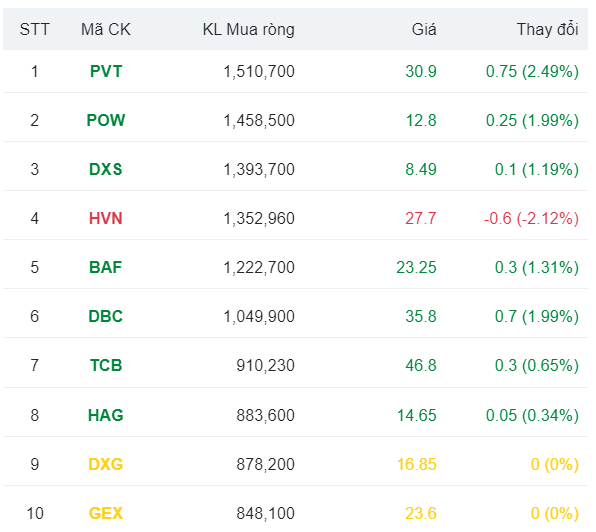This screenshot has width=596, height=532.
Task: Open the POW stock ticker link
Action: click(x=106, y=120)
